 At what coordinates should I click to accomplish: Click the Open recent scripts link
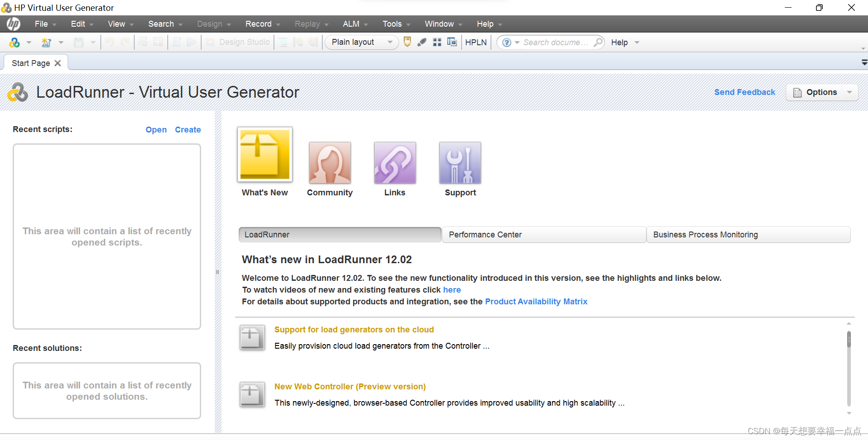pos(156,130)
